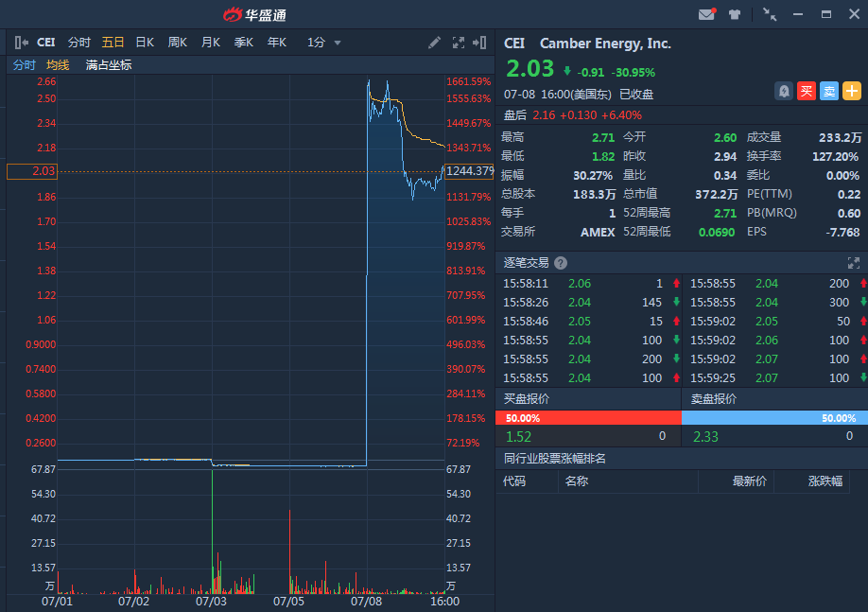Sort by 最新价 column header
Image resolution: width=868 pixels, height=612 pixels.
(x=750, y=481)
